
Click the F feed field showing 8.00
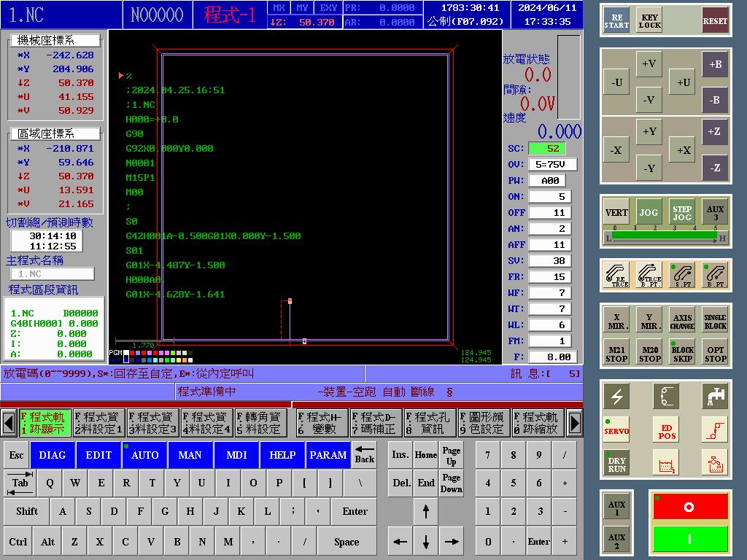pos(553,357)
